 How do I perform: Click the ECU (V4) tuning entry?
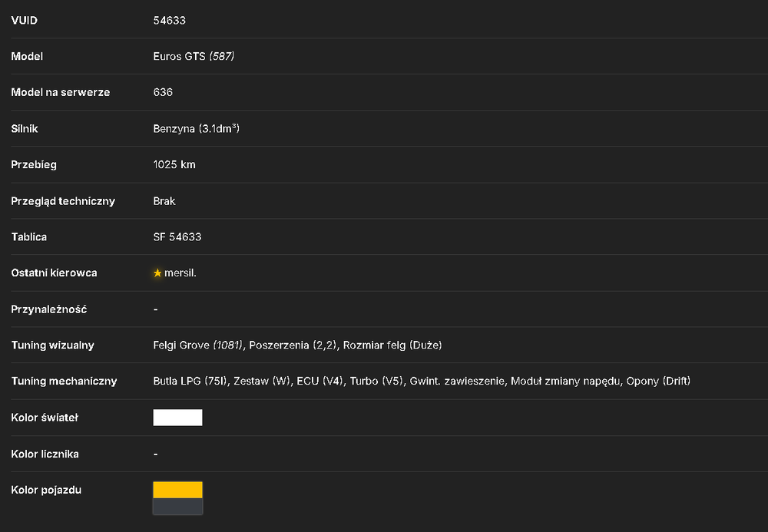(319, 381)
